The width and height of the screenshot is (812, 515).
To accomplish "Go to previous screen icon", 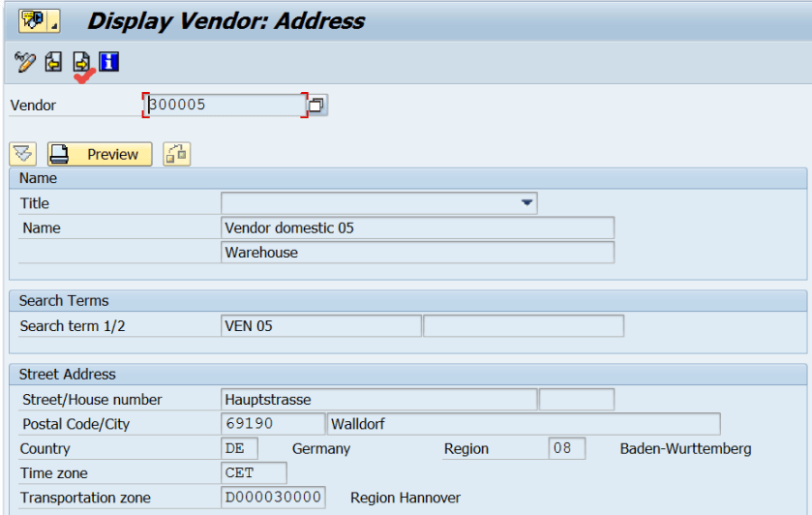I will [x=53, y=62].
